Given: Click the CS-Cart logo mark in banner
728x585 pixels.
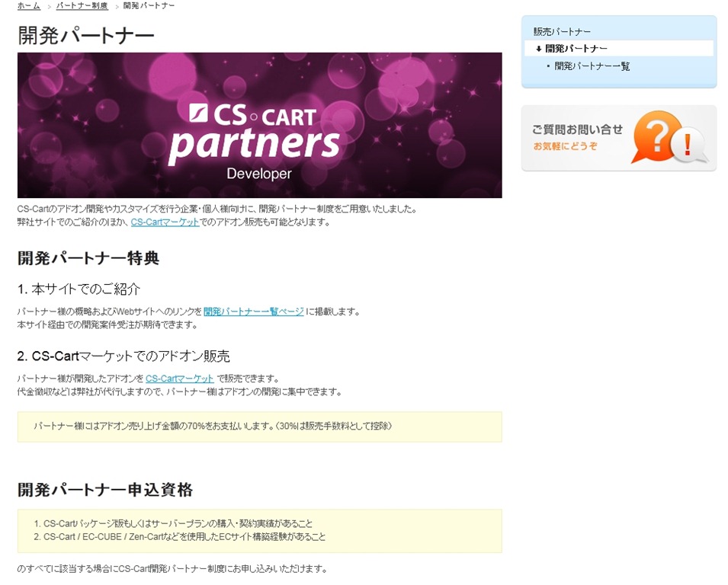Looking at the screenshot, I should 198,113.
